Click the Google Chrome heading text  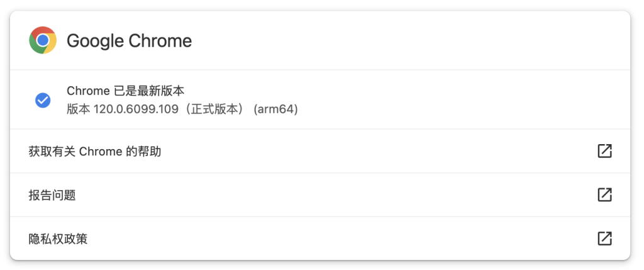tap(129, 41)
